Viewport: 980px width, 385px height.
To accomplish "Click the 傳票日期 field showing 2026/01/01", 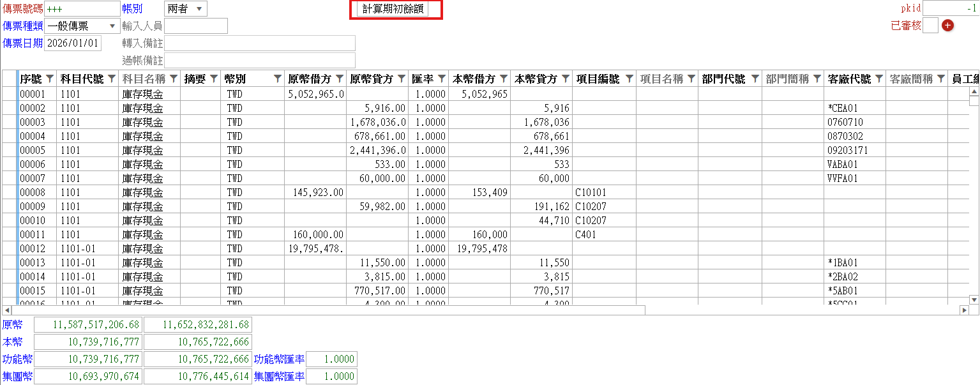I will 73,43.
